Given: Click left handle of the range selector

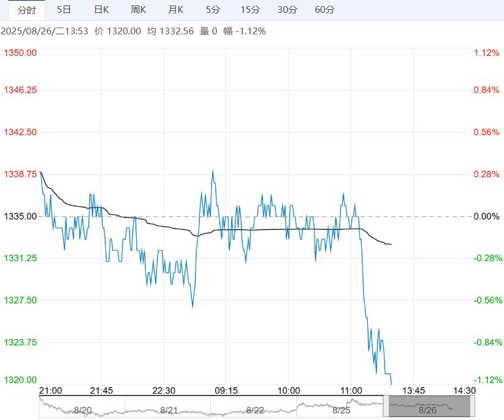Looking at the screenshot, I should pos(386,406).
